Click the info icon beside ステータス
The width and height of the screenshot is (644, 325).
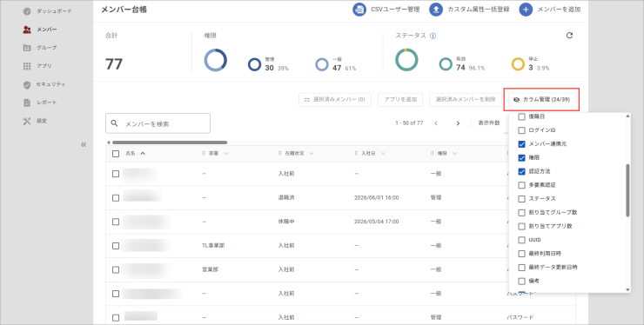click(433, 36)
